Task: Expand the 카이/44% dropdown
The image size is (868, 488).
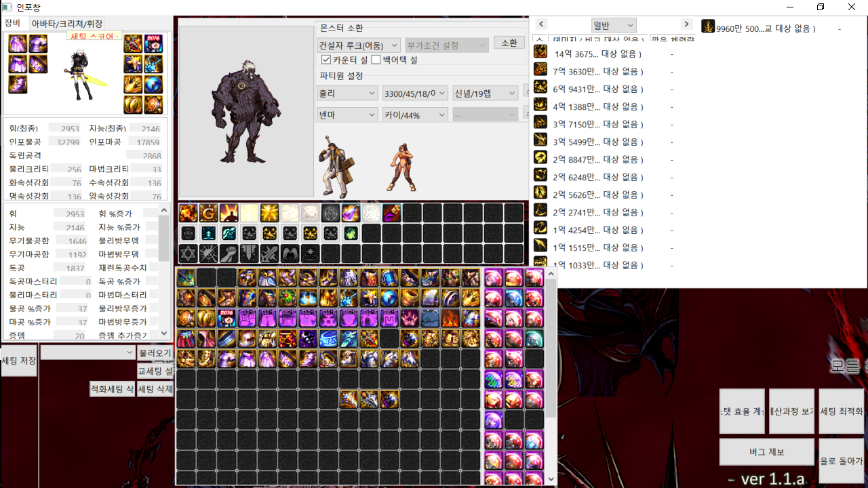Action: point(415,115)
